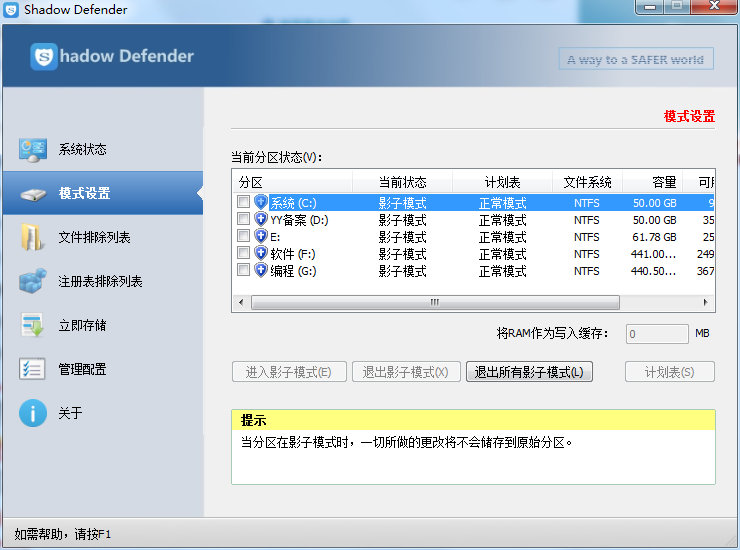Screen dimensions: 740x550
Task: Open the 立即存储 section
Action: click(103, 325)
